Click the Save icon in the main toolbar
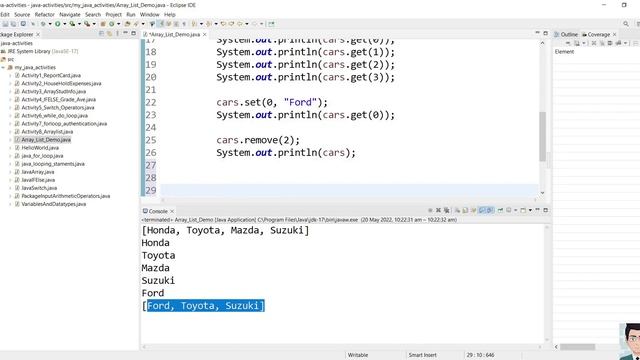640x360 pixels. pos(5,24)
